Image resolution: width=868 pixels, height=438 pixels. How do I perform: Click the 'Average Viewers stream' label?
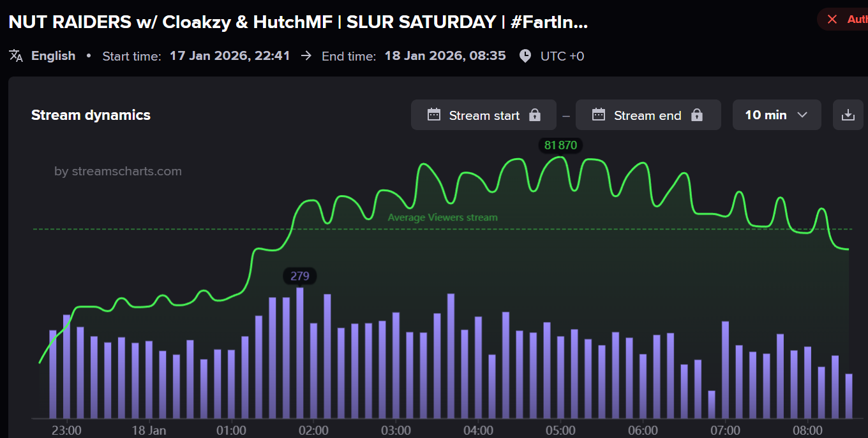pyautogui.click(x=442, y=217)
